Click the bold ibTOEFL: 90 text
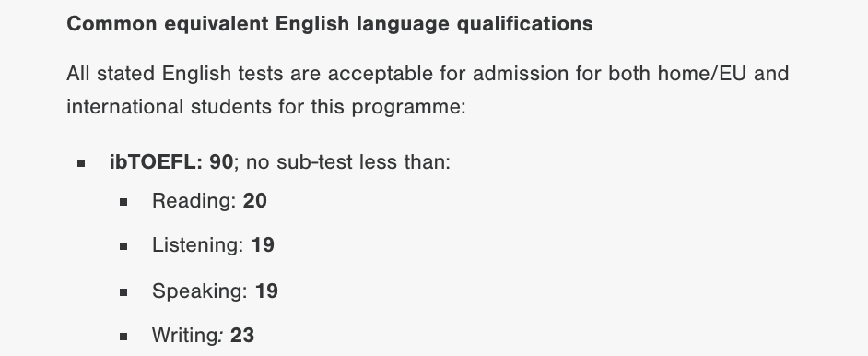This screenshot has width=868, height=356. coord(171,161)
